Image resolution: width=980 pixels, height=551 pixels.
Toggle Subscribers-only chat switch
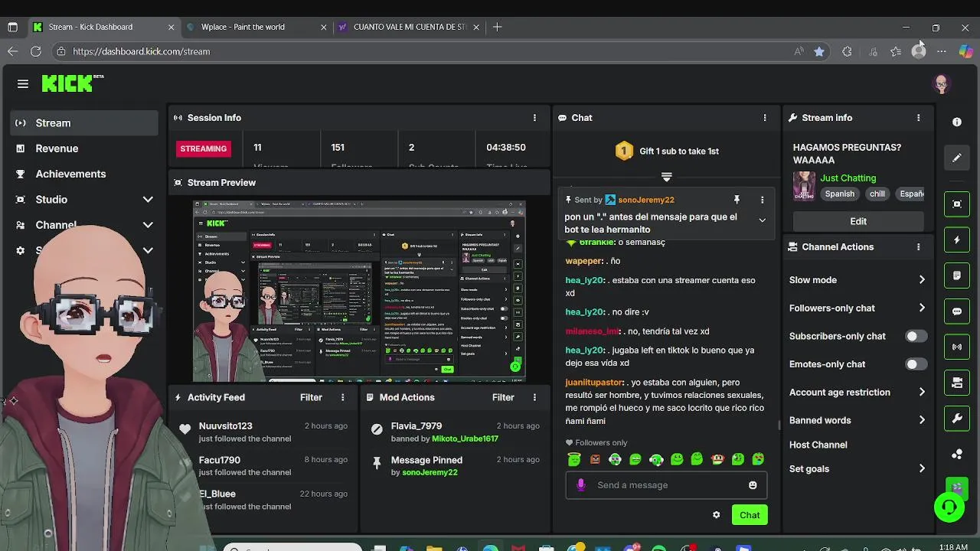916,336
